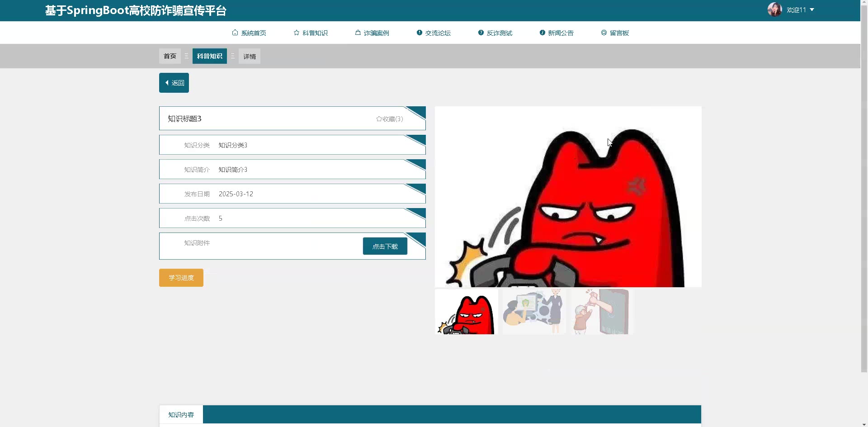Select the 反诈测试 menu item
The height and width of the screenshot is (427, 868).
[495, 33]
